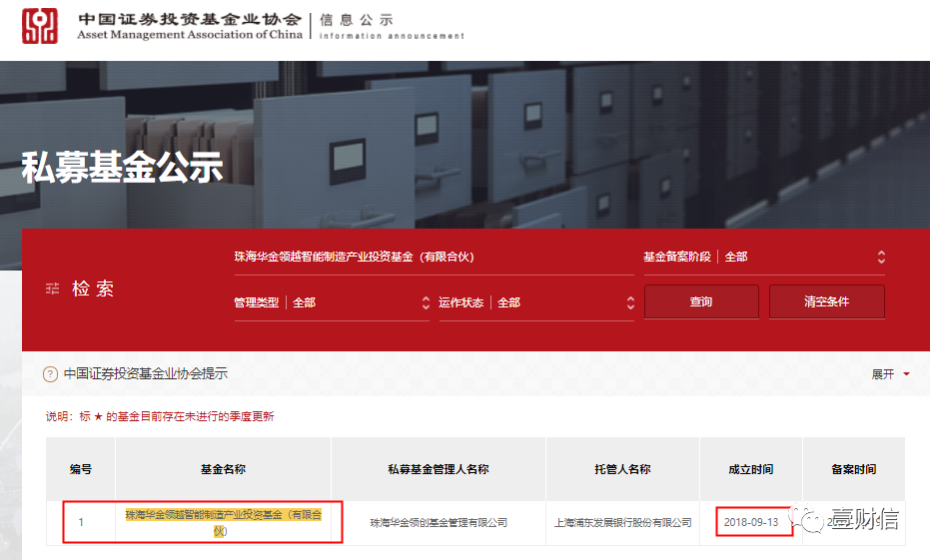Click the AMAC red logo icon
The height and width of the screenshot is (560, 930).
pyautogui.click(x=40, y=26)
